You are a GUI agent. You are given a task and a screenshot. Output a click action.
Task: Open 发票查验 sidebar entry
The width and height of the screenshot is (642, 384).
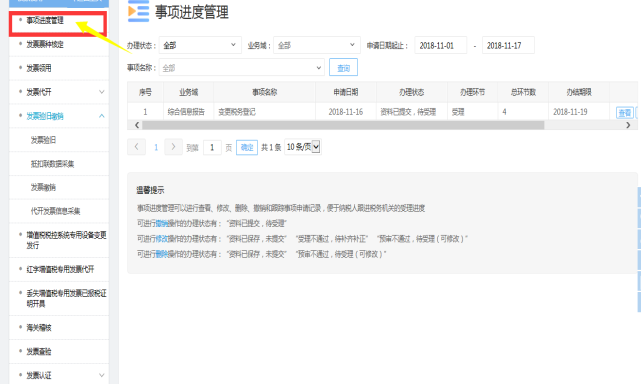tap(39, 351)
